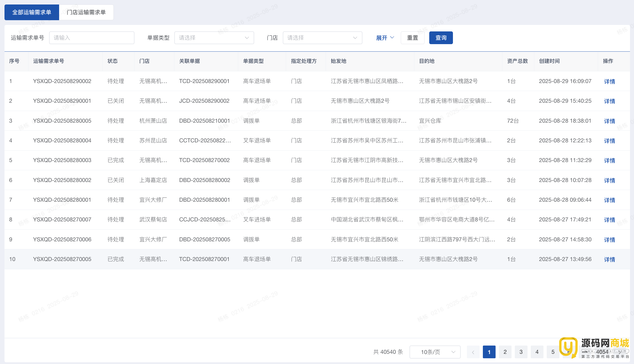This screenshot has width=634, height=364.
Task: Click the 创建时间 column header
Action: [x=549, y=61]
